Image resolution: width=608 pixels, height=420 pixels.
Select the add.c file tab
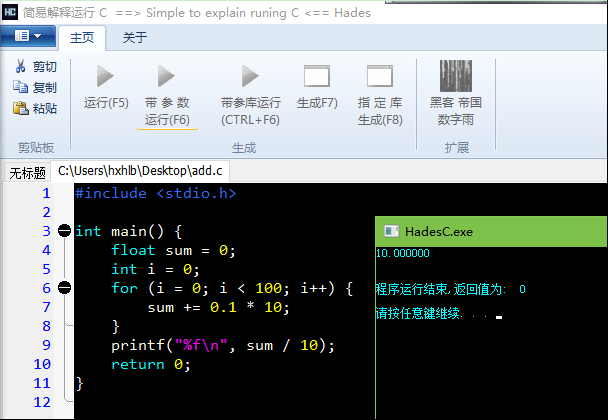(x=140, y=172)
